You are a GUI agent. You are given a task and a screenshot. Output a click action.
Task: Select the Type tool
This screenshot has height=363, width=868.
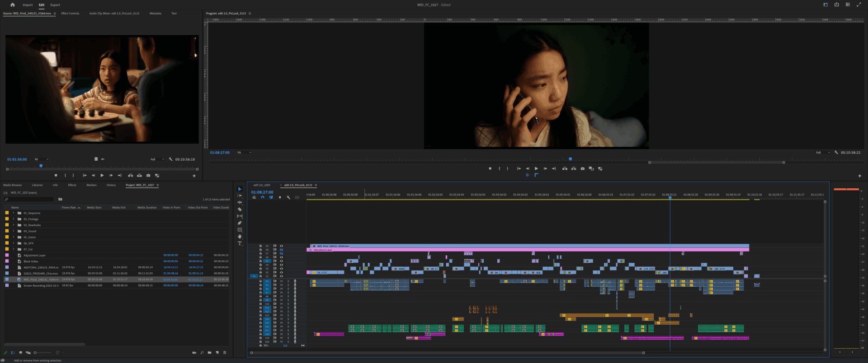pos(240,243)
